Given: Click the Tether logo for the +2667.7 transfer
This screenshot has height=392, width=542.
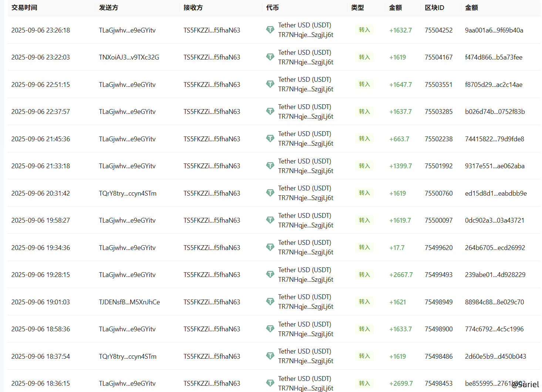Looking at the screenshot, I should (270, 274).
